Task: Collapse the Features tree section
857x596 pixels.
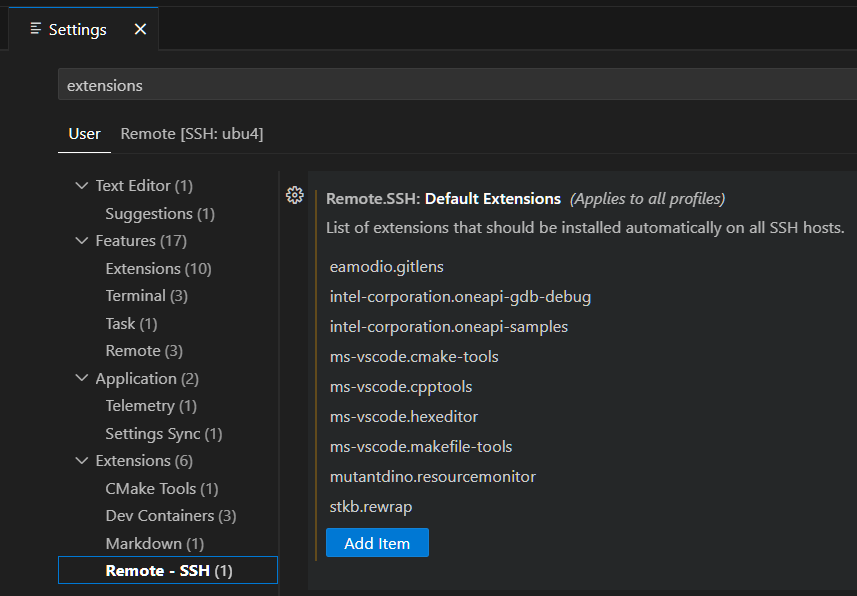Action: (82, 241)
